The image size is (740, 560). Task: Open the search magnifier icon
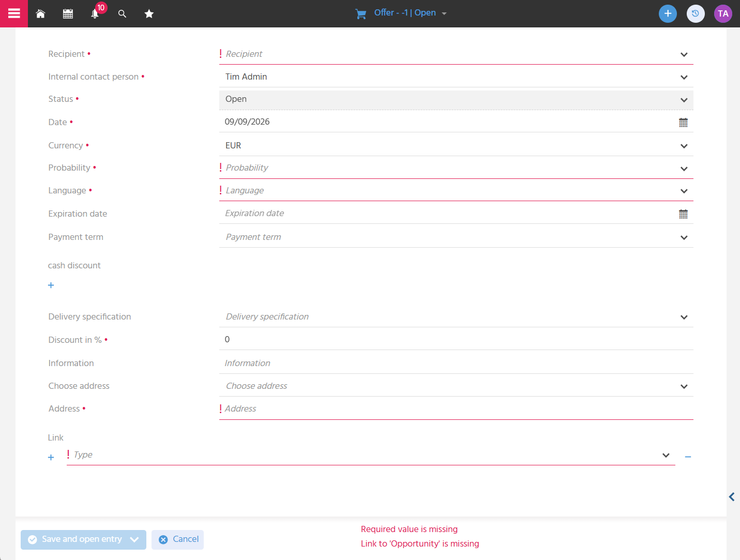[x=122, y=14]
